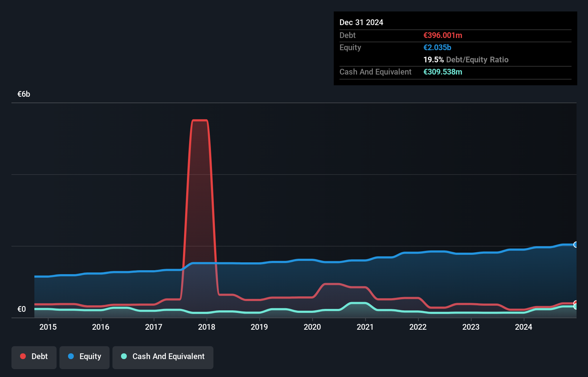Click the 2022 x-axis label
Image resolution: width=588 pixels, height=377 pixels.
(x=418, y=327)
